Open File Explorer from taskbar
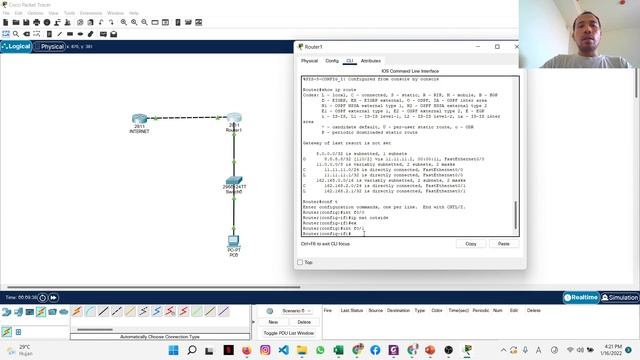The width and height of the screenshot is (640, 360). pyautogui.click(x=302, y=350)
